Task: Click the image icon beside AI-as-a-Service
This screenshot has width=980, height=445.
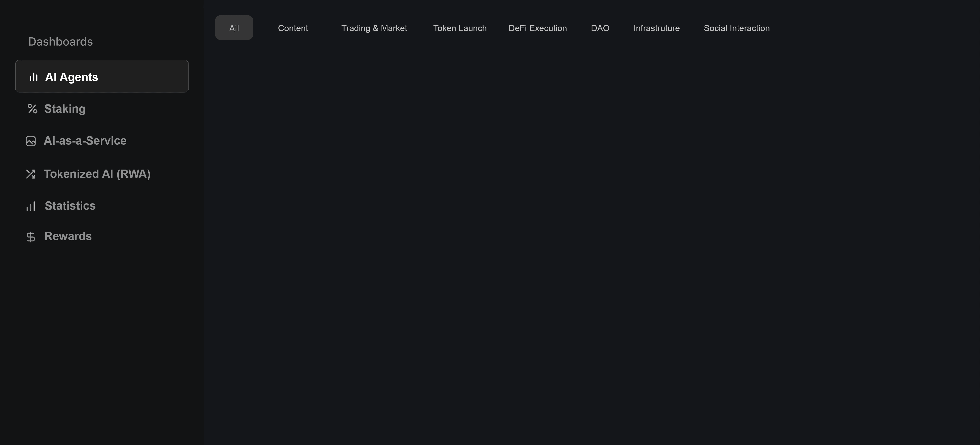Action: coord(31,141)
